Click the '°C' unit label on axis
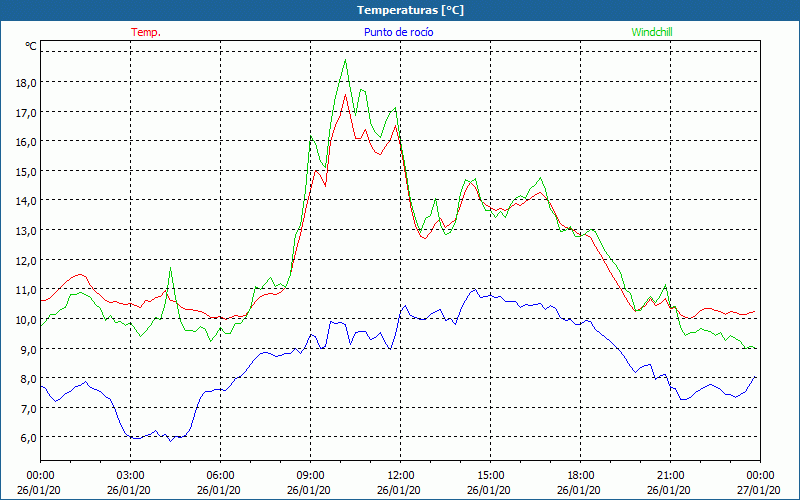800x500 pixels. point(31,46)
